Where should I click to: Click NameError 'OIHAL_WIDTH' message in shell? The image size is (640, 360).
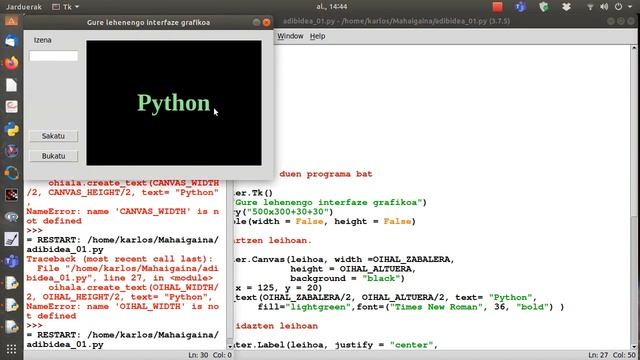click(x=122, y=311)
